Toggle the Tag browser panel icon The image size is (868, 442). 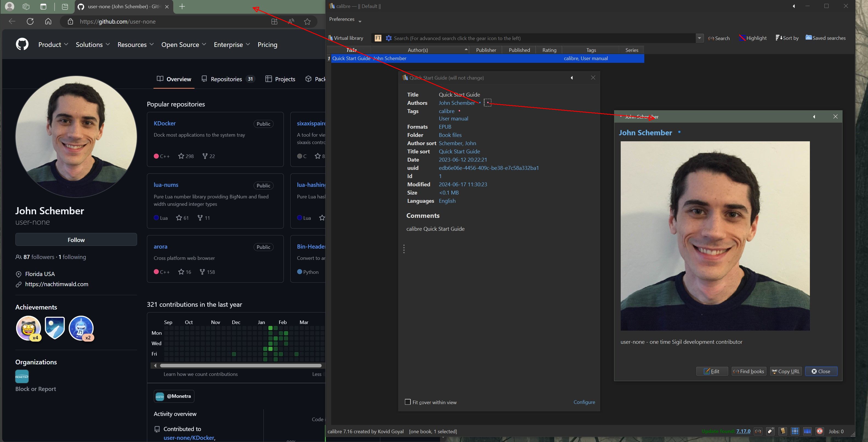[770, 431]
